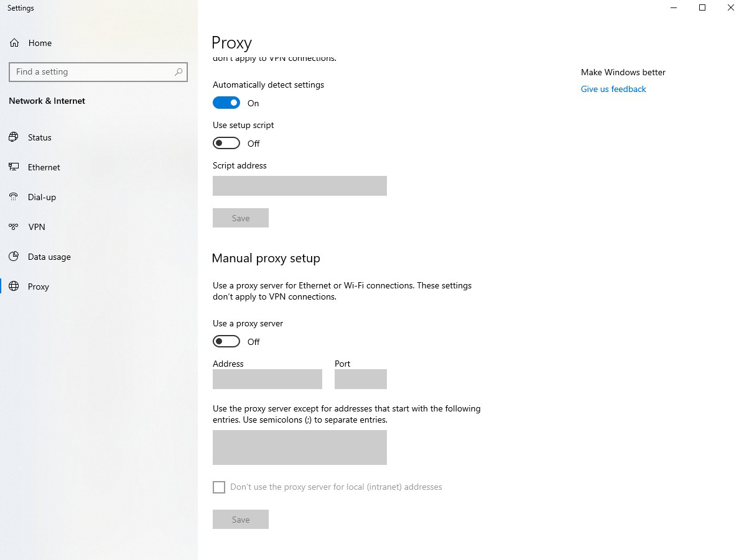
Task: Click the Script address text field
Action: [299, 186]
